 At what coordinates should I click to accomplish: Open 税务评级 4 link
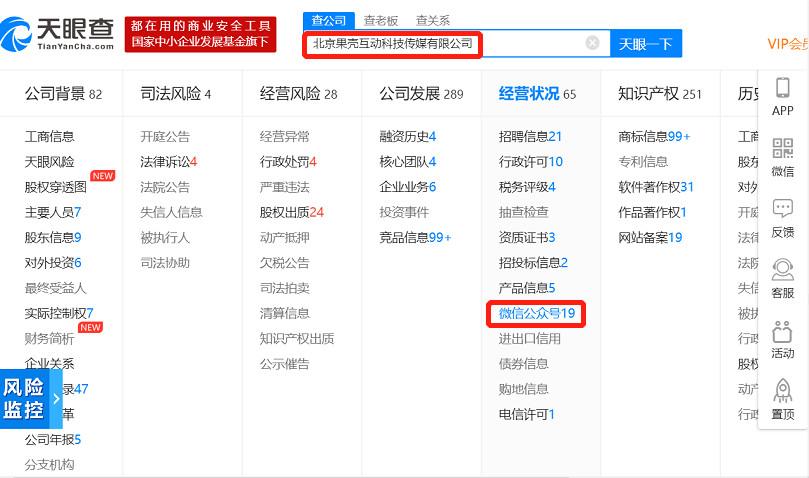click(x=527, y=187)
